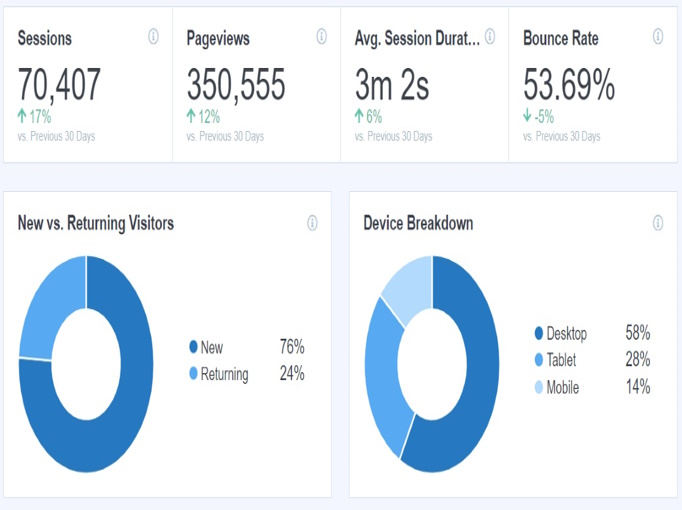Click the 350,555 pageviews value
This screenshot has height=510, width=682.
coord(236,86)
